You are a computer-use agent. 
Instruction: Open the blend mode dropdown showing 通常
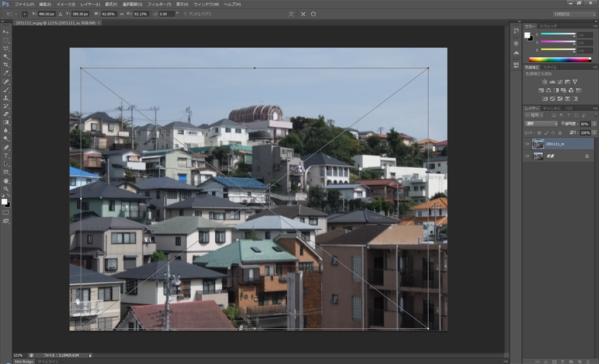point(541,124)
